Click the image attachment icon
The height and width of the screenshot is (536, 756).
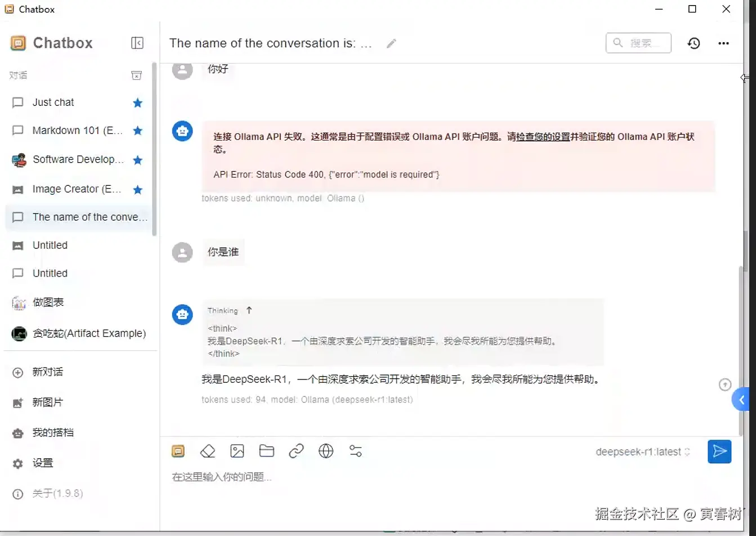tap(237, 451)
